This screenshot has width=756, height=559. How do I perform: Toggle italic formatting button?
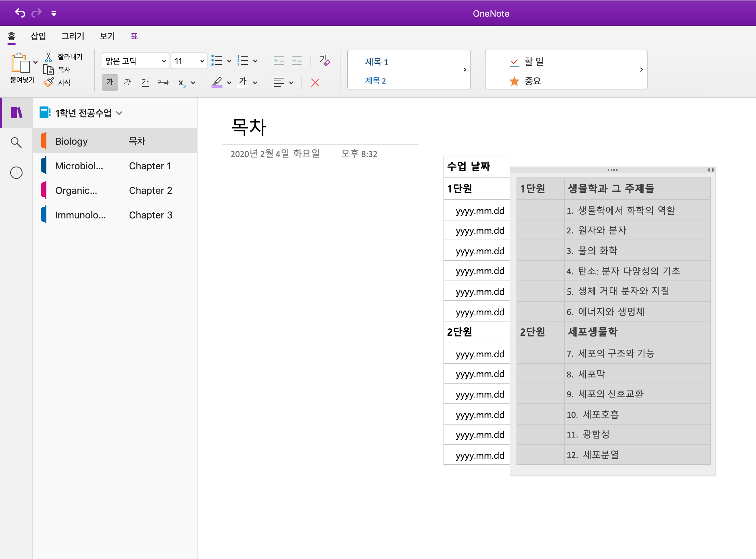(128, 82)
